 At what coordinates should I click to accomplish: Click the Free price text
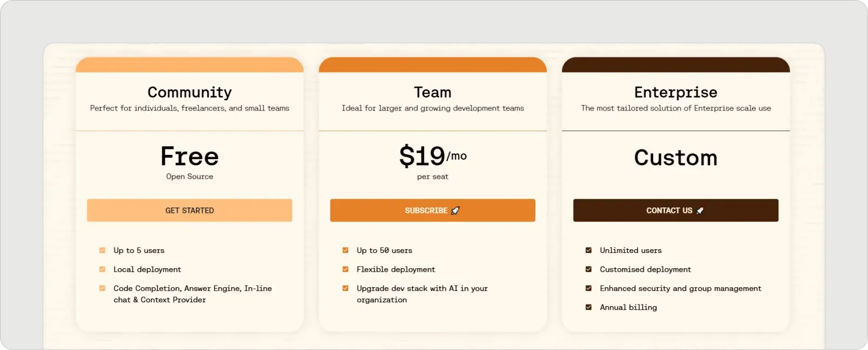(189, 157)
